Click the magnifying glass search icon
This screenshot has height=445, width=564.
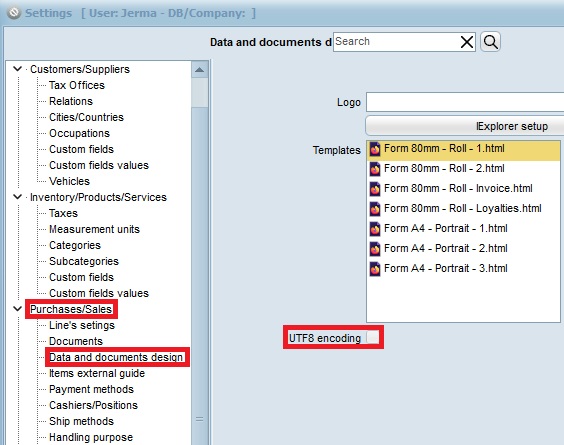pos(490,42)
